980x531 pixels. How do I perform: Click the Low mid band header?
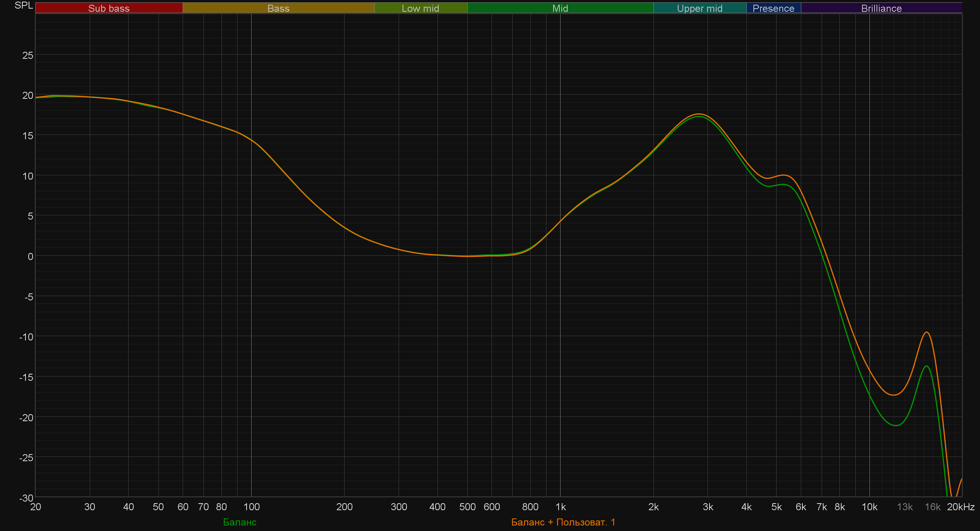[x=420, y=8]
